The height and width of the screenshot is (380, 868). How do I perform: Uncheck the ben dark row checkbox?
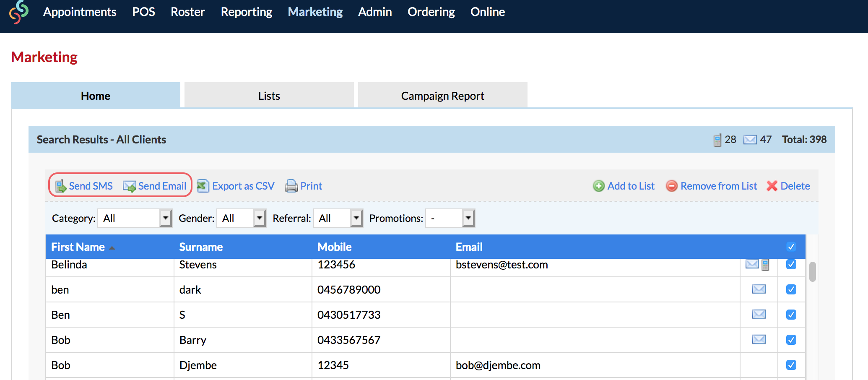click(x=791, y=289)
